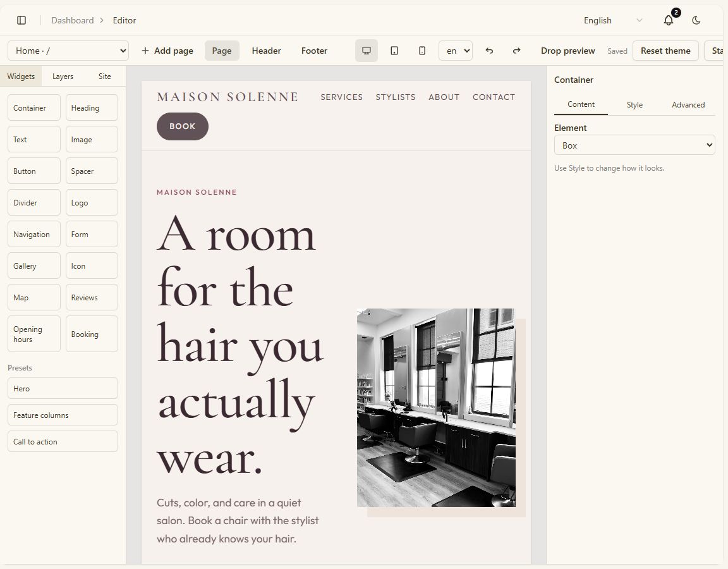
Task: Go to Dashboard breadcrumb
Action: click(x=73, y=20)
